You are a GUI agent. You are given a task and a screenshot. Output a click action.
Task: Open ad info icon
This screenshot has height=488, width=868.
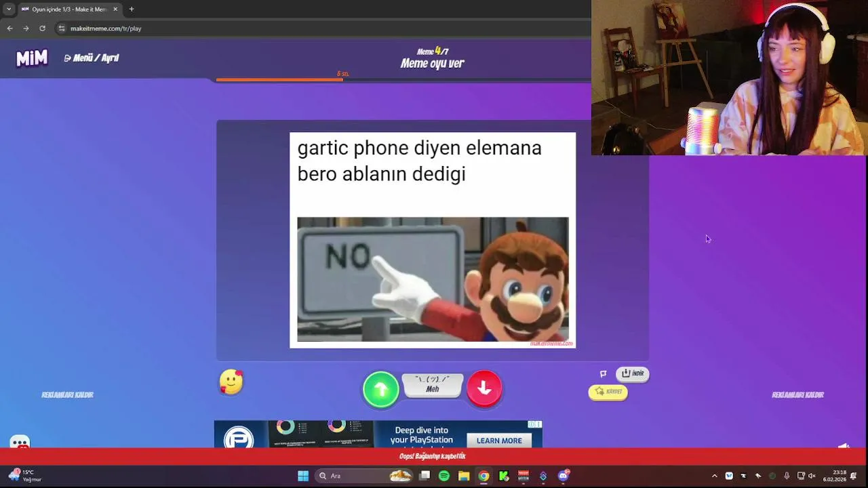[532, 424]
